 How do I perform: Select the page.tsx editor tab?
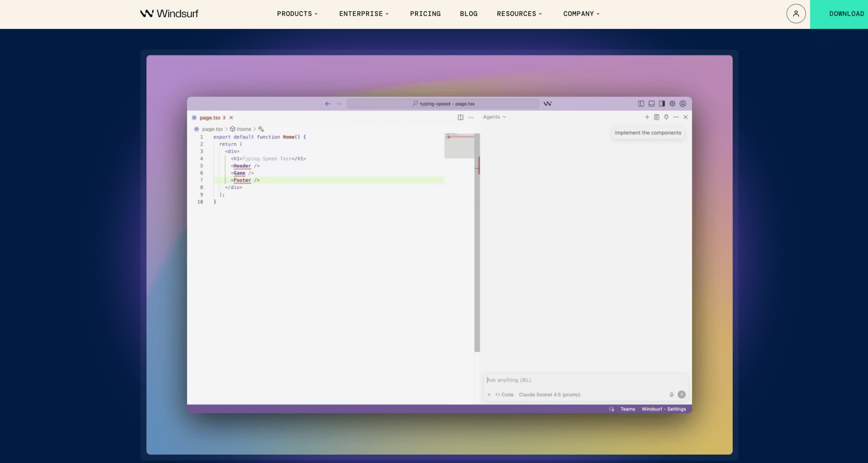[210, 118]
